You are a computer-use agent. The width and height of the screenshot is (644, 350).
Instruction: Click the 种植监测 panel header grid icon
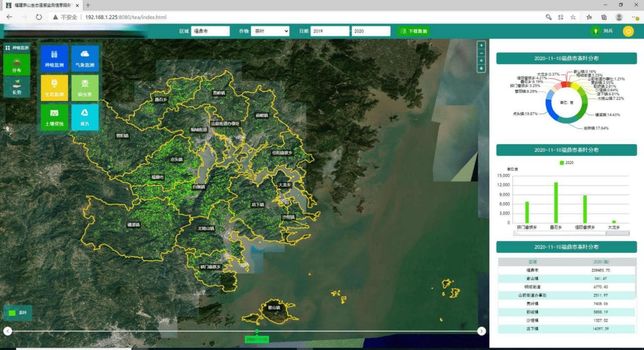tap(8, 48)
